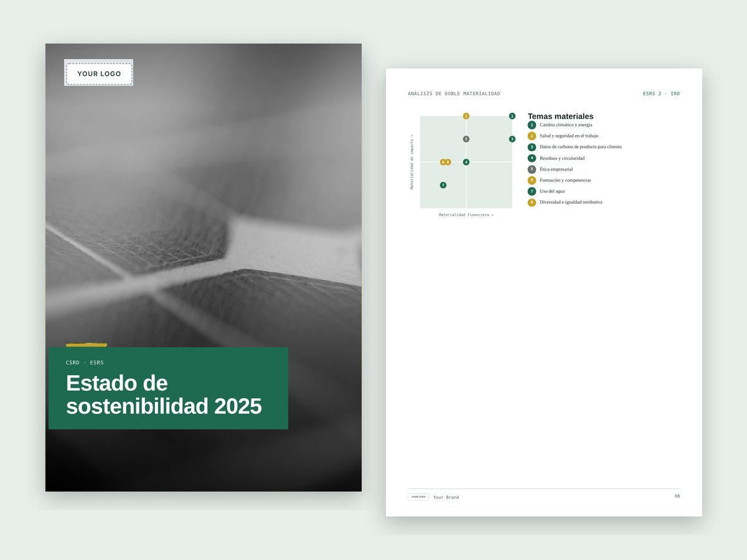Click legend badge 7 beside Uso del agua
The width and height of the screenshot is (747, 560).
pos(532,192)
